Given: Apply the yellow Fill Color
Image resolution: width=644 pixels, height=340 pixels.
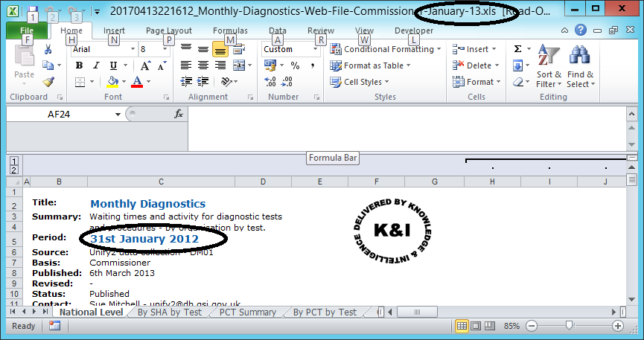Looking at the screenshot, I should click(x=112, y=82).
